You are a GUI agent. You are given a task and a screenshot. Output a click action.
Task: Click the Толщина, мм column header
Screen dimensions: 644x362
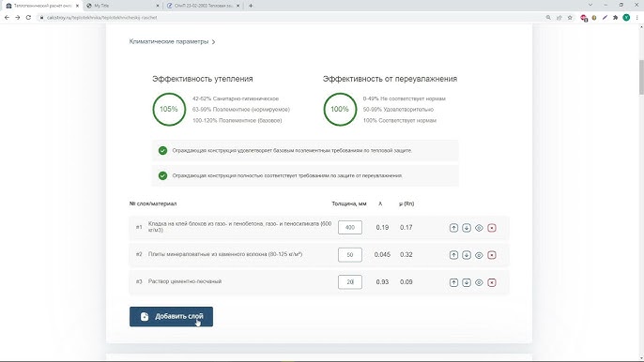pyautogui.click(x=348, y=204)
